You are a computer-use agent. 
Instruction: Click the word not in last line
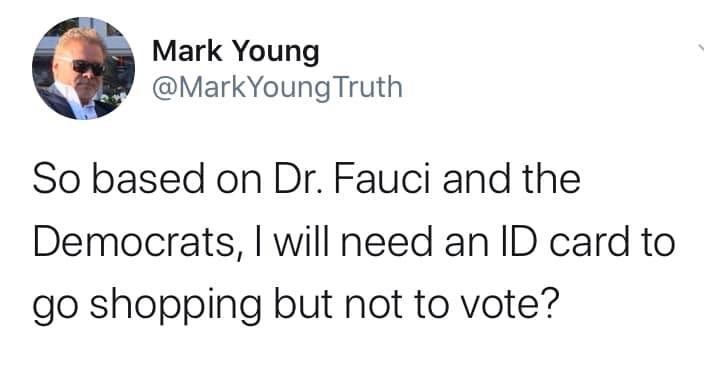(374, 304)
